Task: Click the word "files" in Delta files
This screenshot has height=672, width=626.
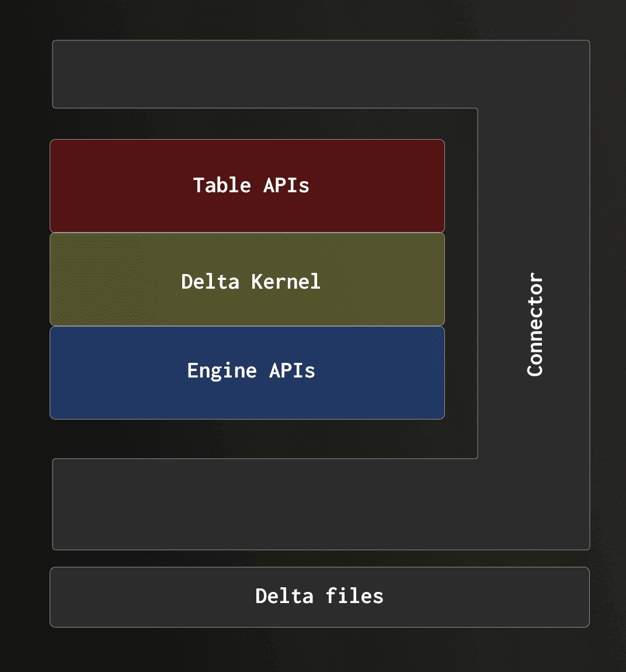Action: pyautogui.click(x=354, y=596)
